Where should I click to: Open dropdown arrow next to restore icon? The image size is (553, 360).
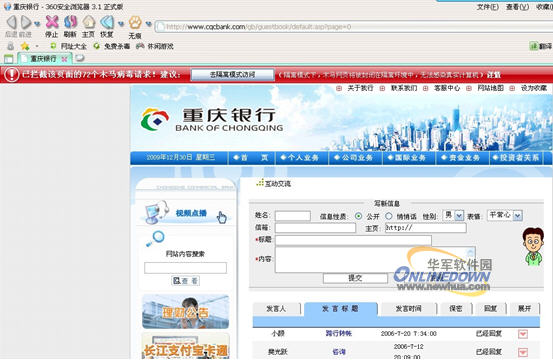pos(121,24)
